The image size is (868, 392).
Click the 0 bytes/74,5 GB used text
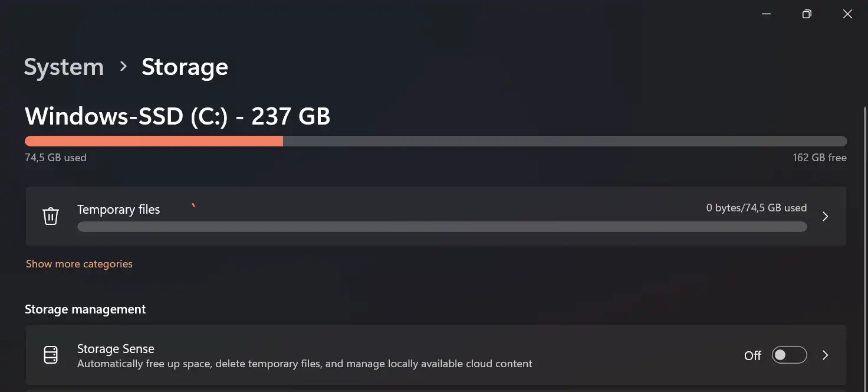click(x=757, y=208)
